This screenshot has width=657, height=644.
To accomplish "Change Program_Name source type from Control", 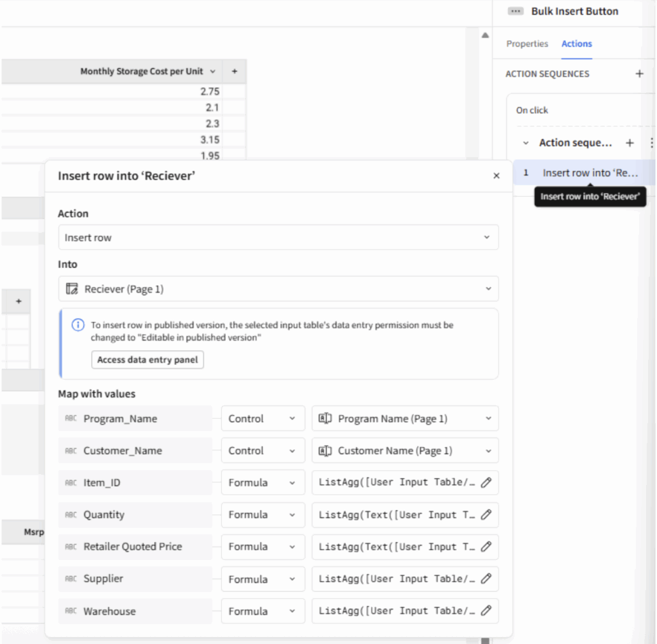I will (x=262, y=418).
